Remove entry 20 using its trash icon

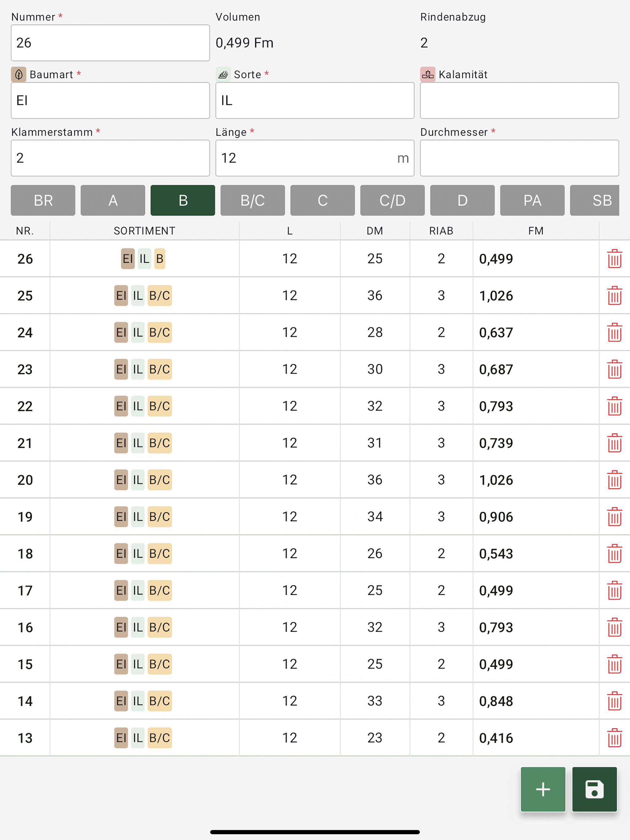point(614,480)
